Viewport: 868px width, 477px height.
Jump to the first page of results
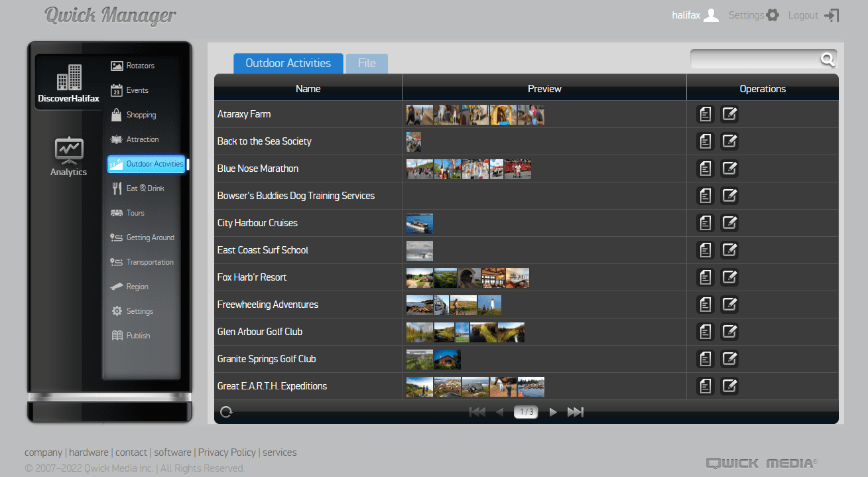coord(477,412)
